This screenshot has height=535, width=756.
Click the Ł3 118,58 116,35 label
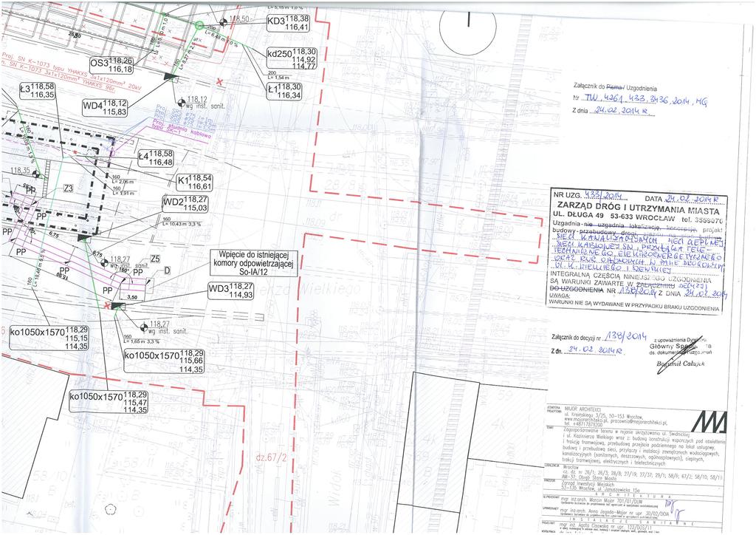tap(38, 91)
